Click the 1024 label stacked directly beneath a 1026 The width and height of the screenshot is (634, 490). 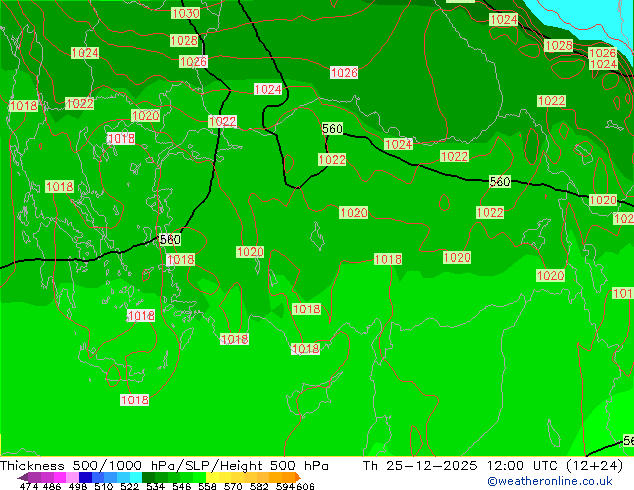603,64
